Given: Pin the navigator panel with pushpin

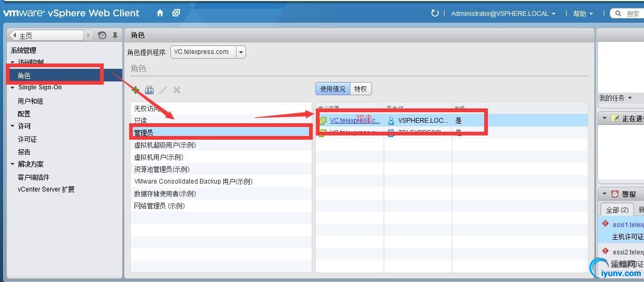Looking at the screenshot, I should [115, 35].
